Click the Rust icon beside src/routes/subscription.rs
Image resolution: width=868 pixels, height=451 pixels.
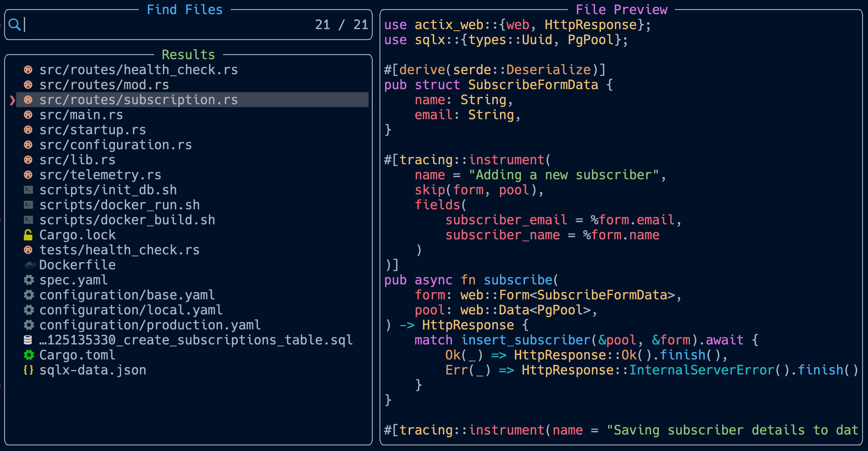click(28, 100)
